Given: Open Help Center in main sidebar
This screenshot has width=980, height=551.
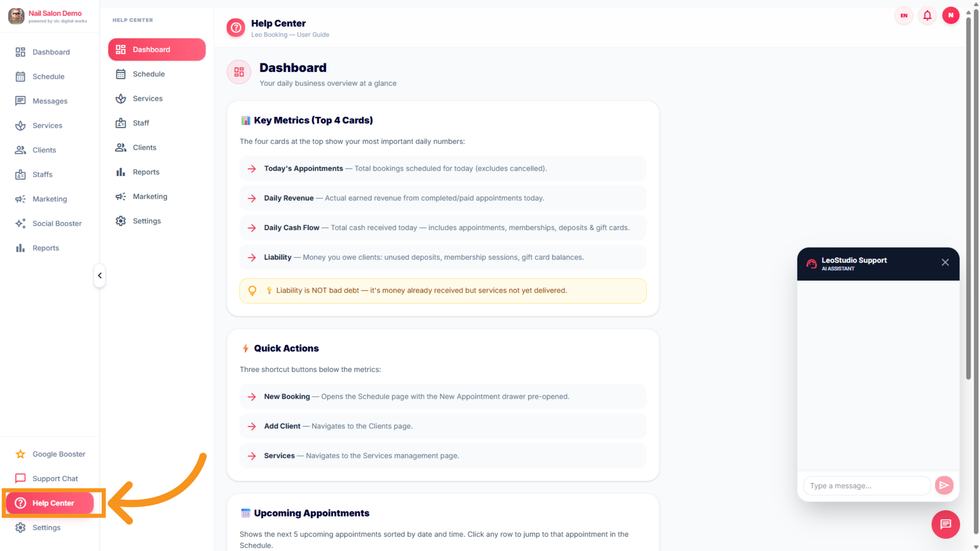Looking at the screenshot, I should [x=53, y=503].
